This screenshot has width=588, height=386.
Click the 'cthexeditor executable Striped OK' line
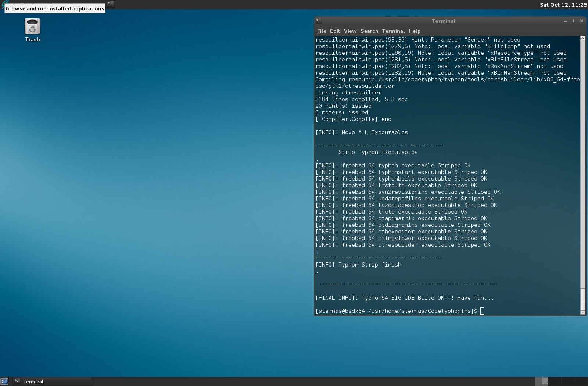(401, 232)
